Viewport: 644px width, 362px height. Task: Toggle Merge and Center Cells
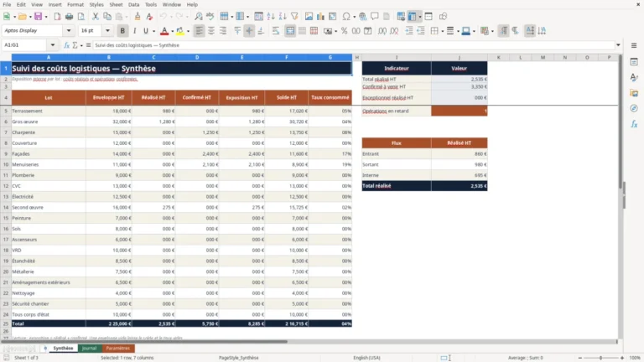click(x=290, y=31)
